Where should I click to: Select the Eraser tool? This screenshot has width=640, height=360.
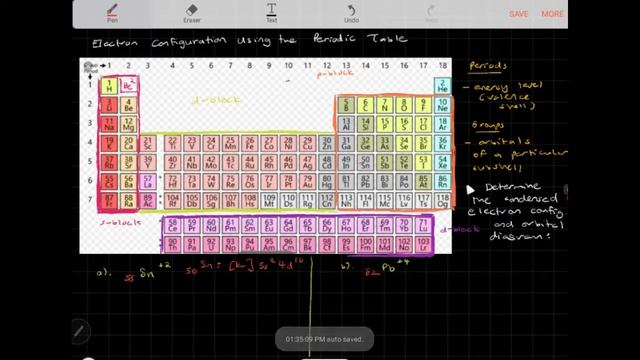191,13
